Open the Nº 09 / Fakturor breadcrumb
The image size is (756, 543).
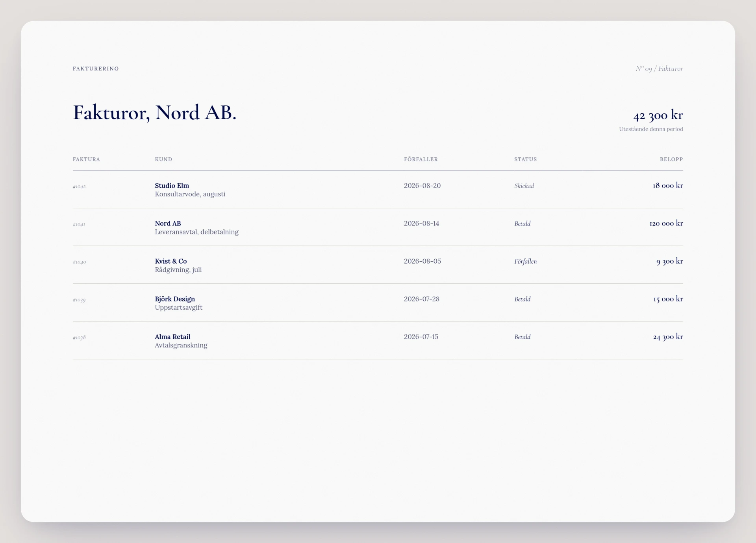[x=659, y=68]
